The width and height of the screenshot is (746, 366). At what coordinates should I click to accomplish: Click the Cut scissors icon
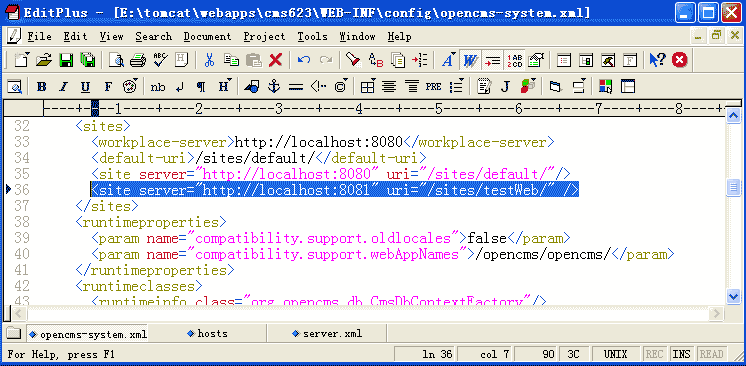tap(209, 60)
